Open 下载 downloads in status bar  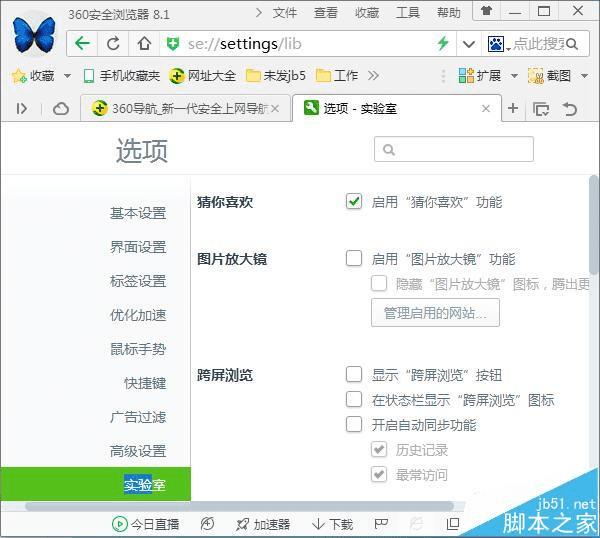pos(332,524)
